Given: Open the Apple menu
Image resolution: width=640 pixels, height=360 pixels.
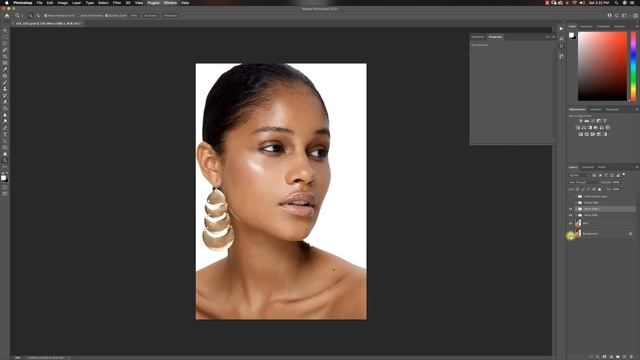Looking at the screenshot, I should [7, 3].
